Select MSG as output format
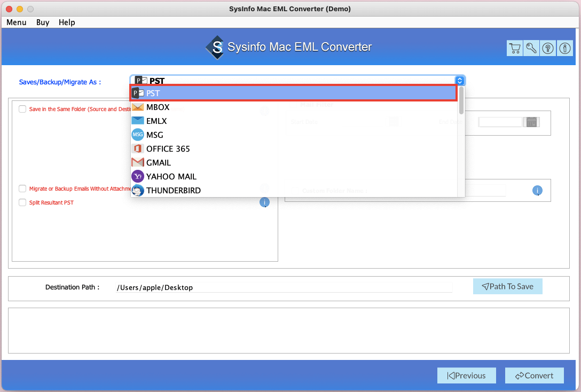The width and height of the screenshot is (581, 392). 294,135
